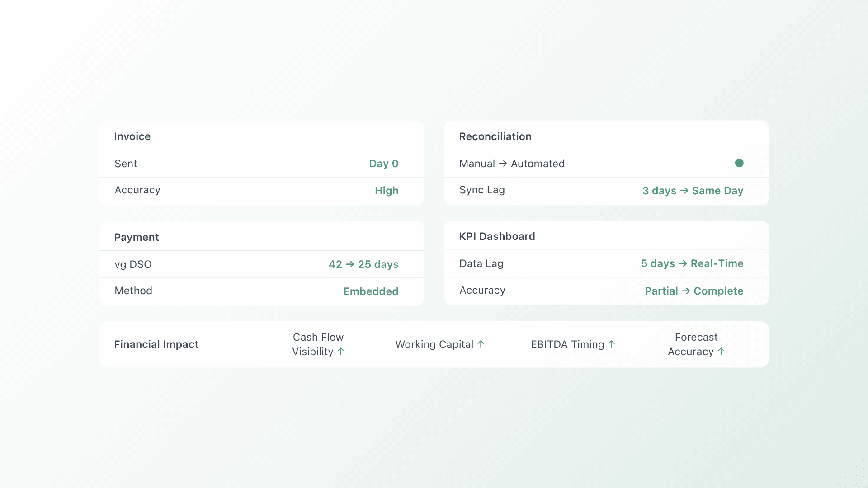This screenshot has height=488, width=868.
Task: Click the Financial Impact label
Action: coord(156,344)
